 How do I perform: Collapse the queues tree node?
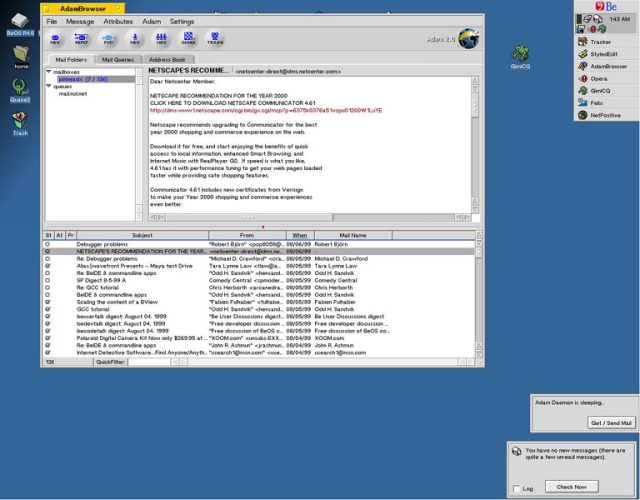49,86
